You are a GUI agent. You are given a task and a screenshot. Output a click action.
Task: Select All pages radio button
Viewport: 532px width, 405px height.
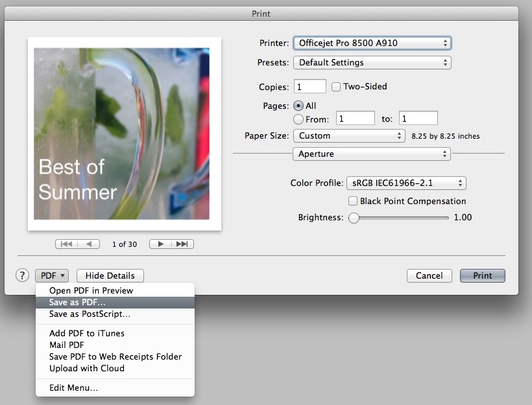298,106
